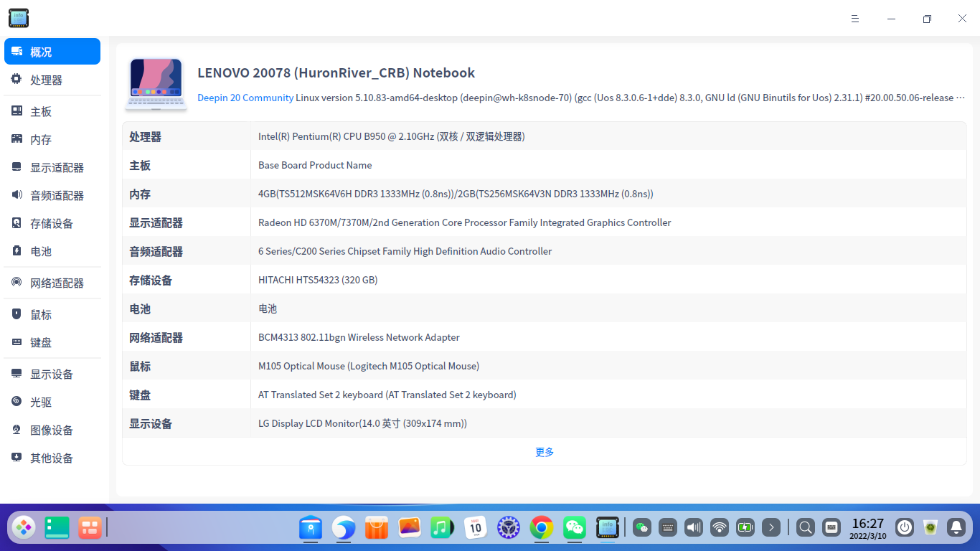Click the speaker icon for 音频适配器
This screenshot has width=980, height=551.
pos(17,195)
